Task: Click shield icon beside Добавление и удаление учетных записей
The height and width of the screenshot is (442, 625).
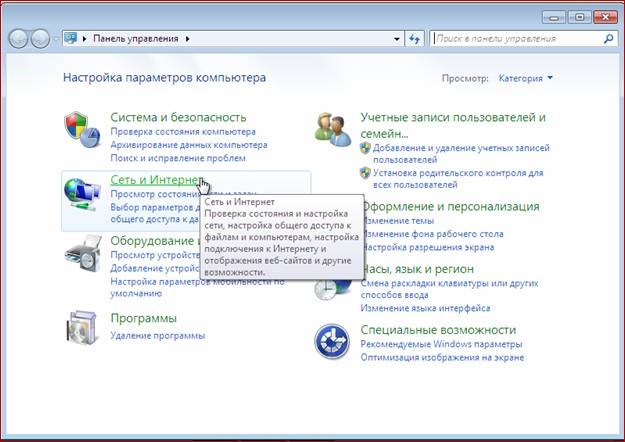Action: (365, 148)
